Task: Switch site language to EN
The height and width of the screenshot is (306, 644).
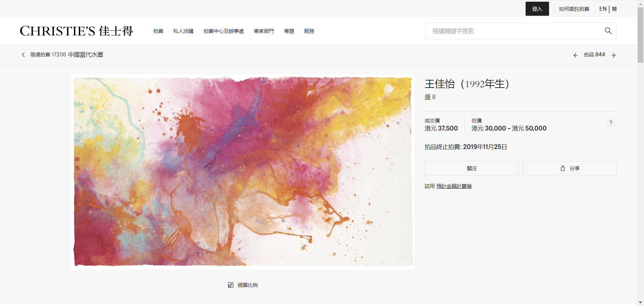Action: click(x=603, y=9)
